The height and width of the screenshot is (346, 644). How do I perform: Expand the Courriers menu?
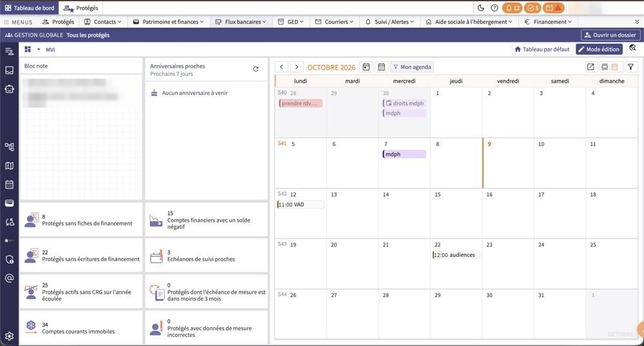(334, 22)
